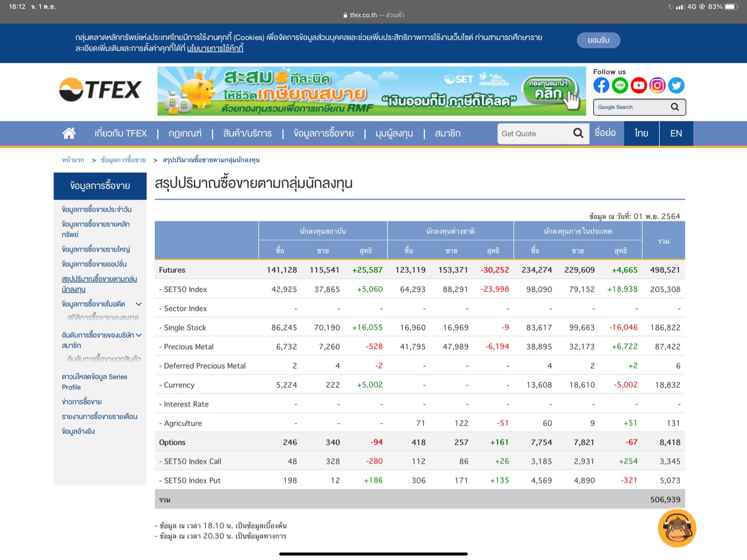Open the มุมผู้ลงทุน menu

(394, 133)
